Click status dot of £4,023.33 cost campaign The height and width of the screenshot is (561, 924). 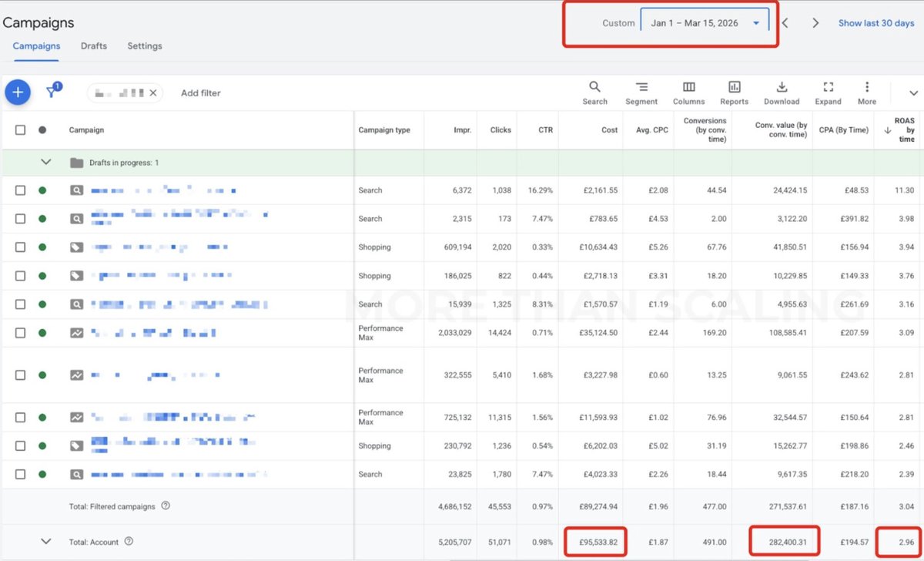click(42, 474)
